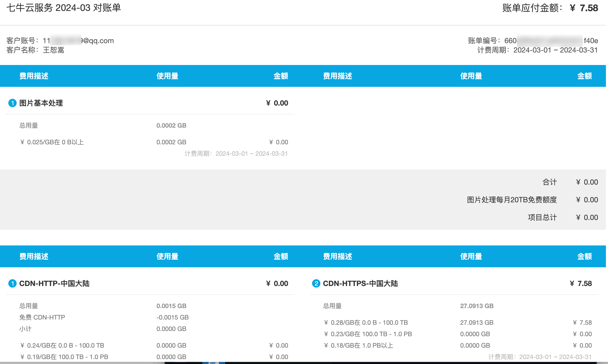Click the 总用量 label under CDN-HTTP-中国大陆

(x=29, y=306)
